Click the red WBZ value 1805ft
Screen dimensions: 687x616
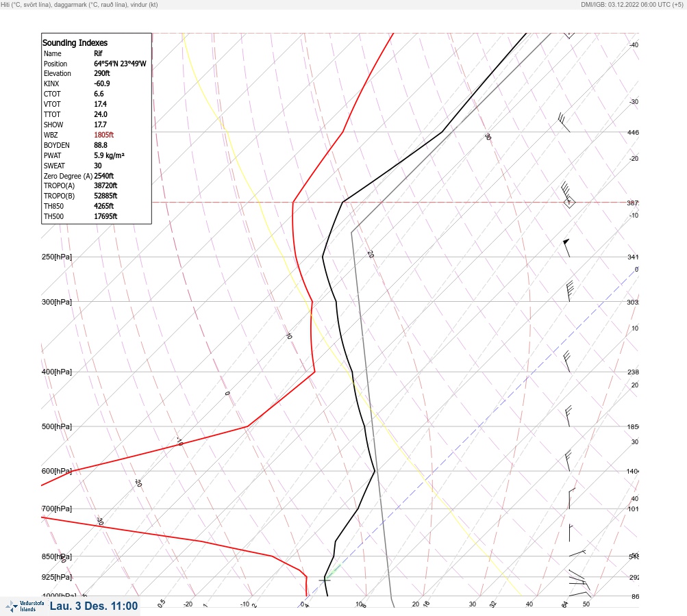(104, 135)
